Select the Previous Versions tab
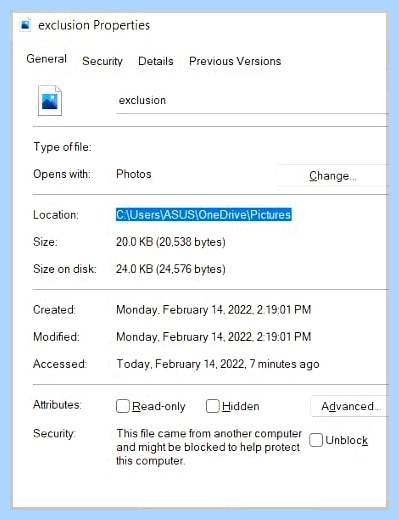Screen dimensions: 399x520 click(235, 61)
